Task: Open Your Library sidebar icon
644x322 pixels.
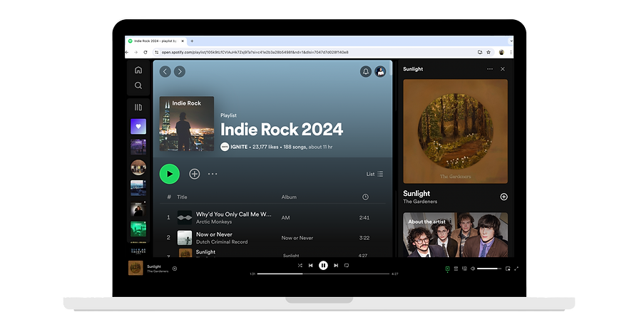Action: 138,108
